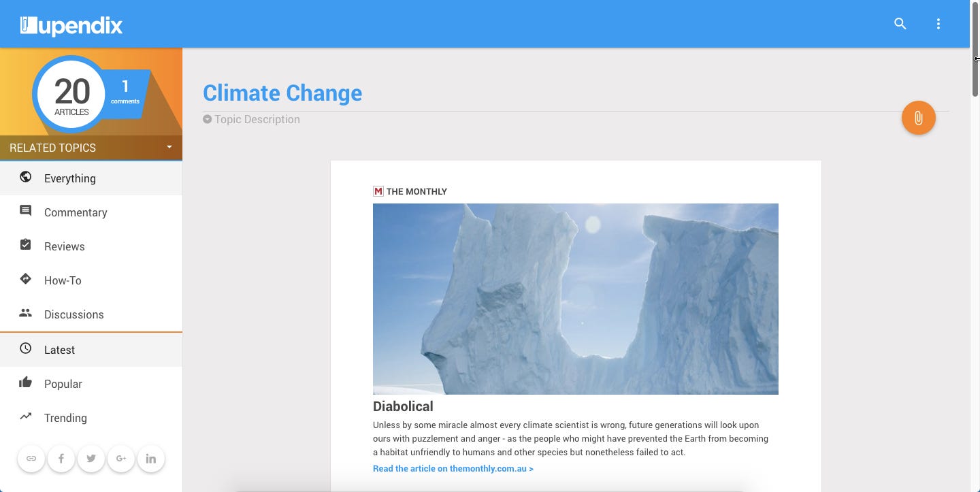Expand the Related Topics dropdown
The width and height of the screenshot is (980, 492).
[91, 148]
